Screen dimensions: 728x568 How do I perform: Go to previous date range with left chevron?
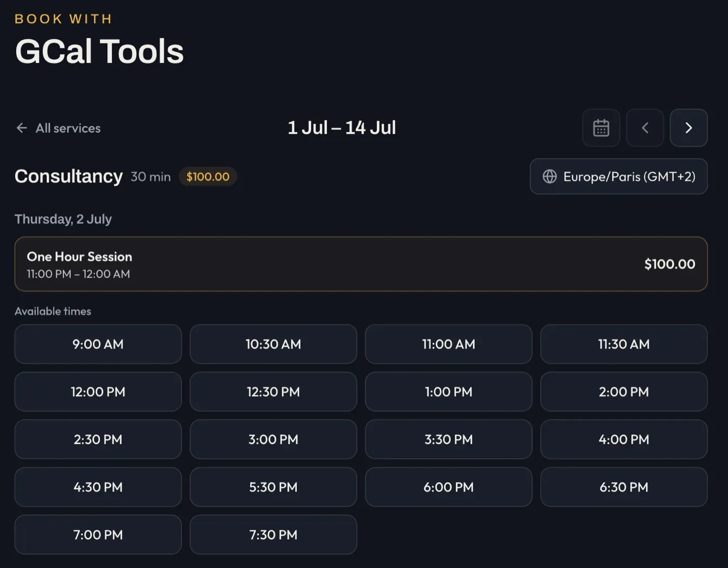(x=645, y=127)
